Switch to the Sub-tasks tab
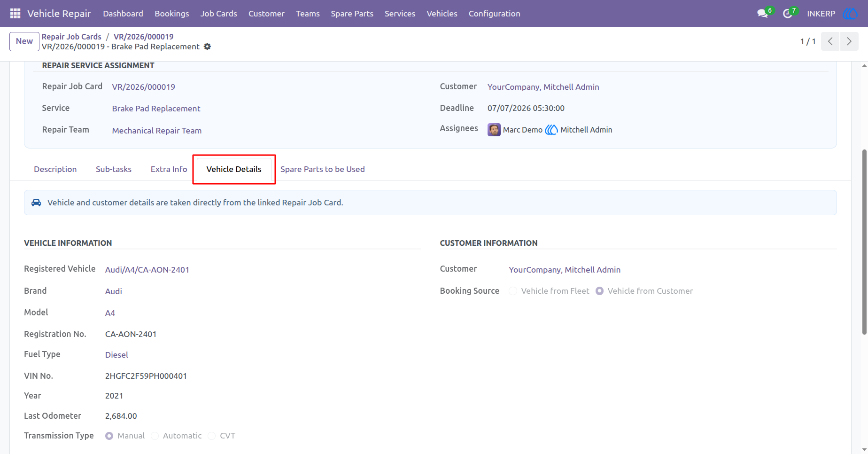The image size is (868, 454). coord(114,169)
